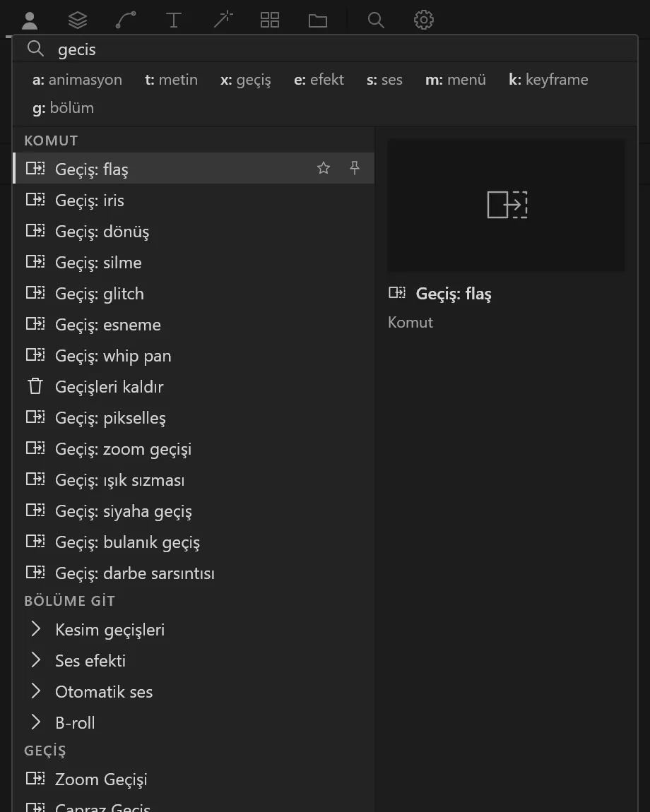Click the magnifier search icon in toolbar

tap(376, 20)
